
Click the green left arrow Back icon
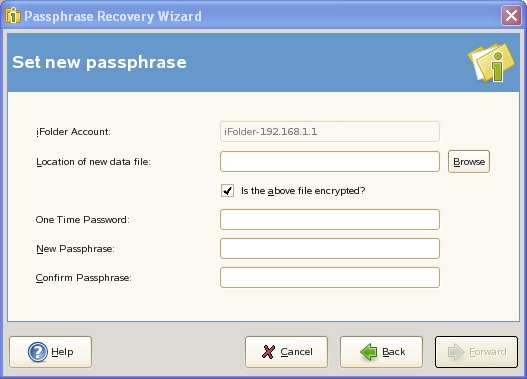pyautogui.click(x=369, y=352)
